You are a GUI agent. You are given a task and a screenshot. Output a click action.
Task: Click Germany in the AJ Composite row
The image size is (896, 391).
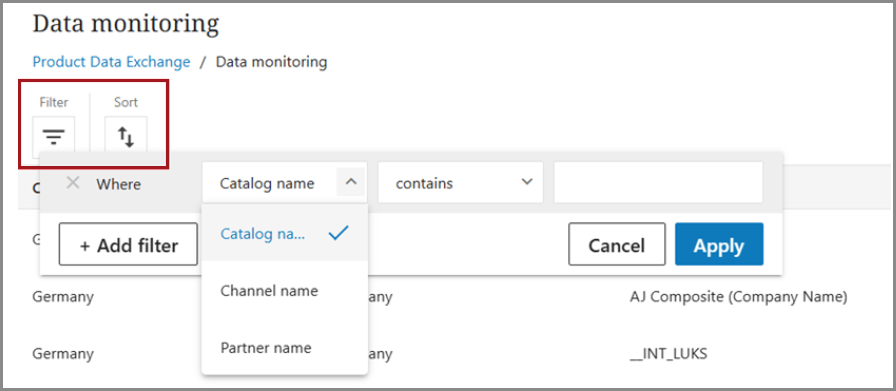(x=63, y=297)
